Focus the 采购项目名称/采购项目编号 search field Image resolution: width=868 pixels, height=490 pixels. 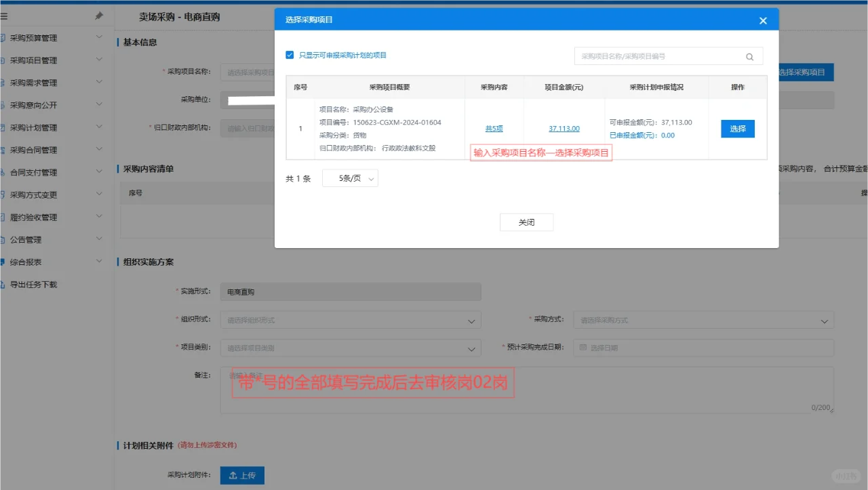coord(668,56)
